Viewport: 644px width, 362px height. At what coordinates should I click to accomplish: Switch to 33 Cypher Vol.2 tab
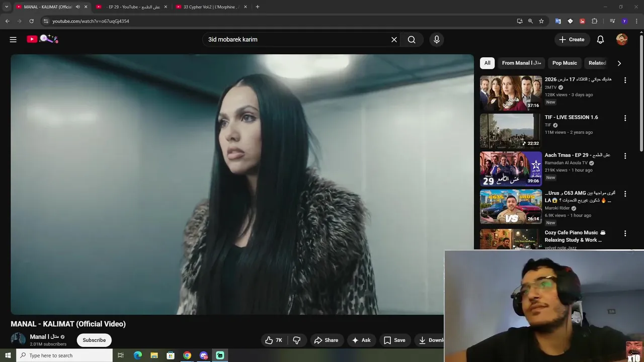click(210, 7)
